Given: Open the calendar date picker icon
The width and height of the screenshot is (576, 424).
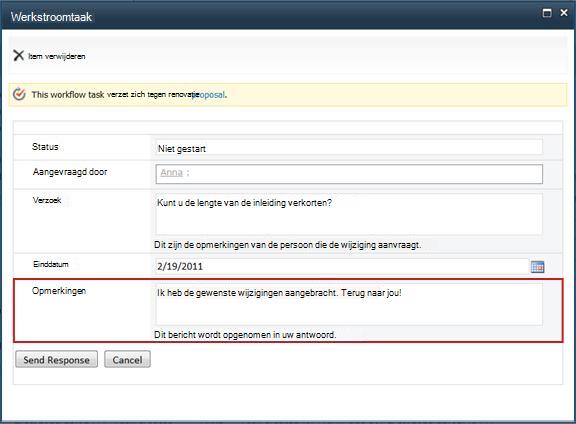Looking at the screenshot, I should pos(537,267).
